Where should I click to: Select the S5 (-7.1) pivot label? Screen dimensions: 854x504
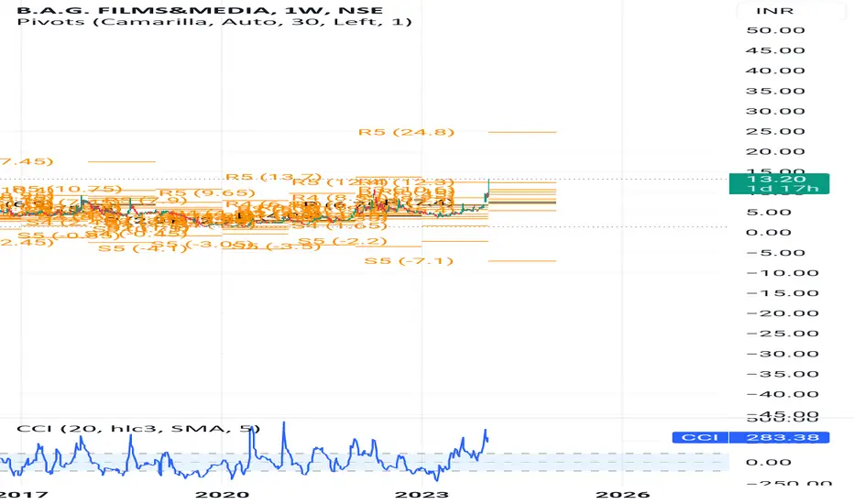409,261
